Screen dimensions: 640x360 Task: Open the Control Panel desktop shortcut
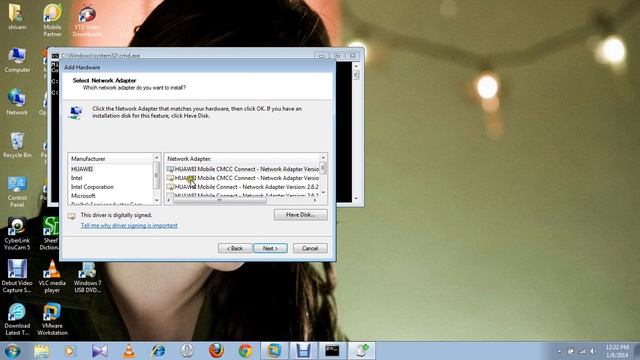click(17, 191)
